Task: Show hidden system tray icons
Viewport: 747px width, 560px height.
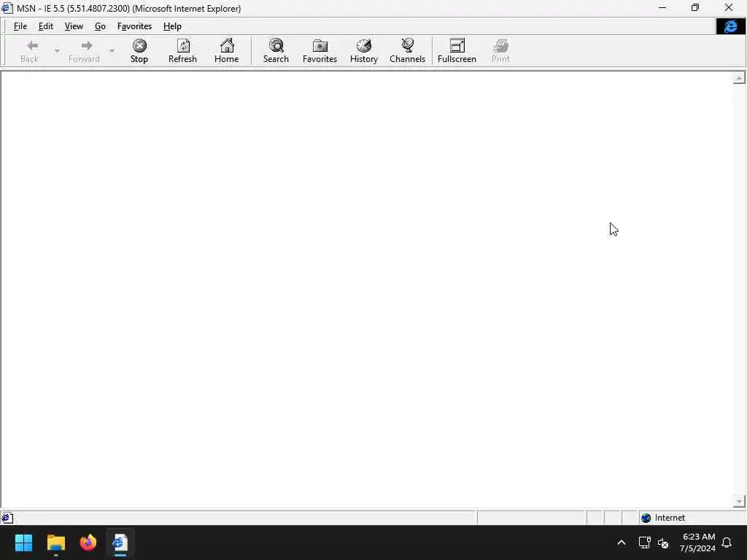Action: click(x=622, y=542)
